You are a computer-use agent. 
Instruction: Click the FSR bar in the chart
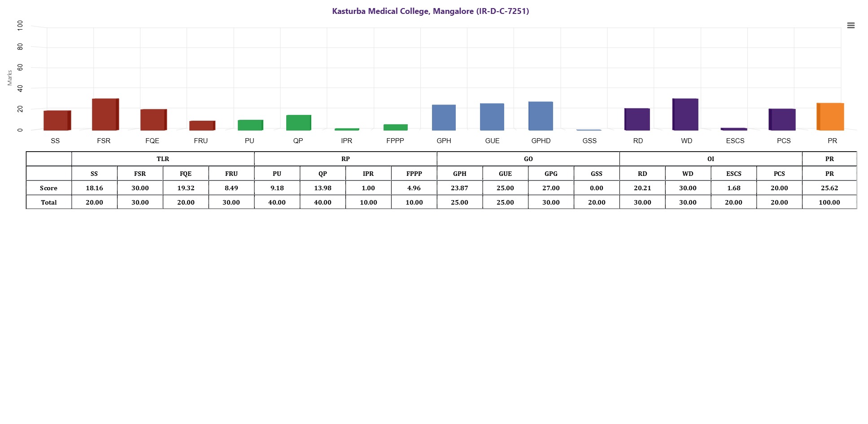point(105,114)
